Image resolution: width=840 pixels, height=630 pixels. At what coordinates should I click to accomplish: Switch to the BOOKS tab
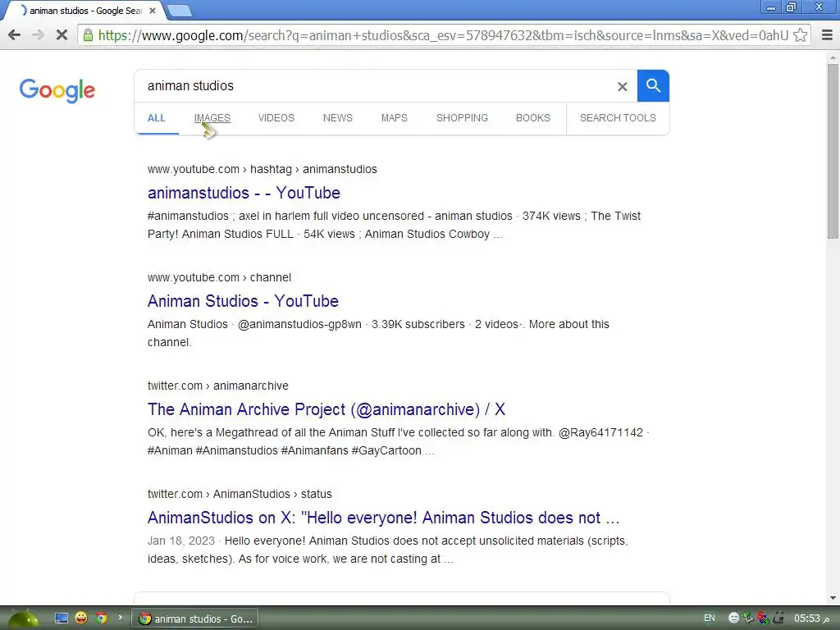pos(533,118)
